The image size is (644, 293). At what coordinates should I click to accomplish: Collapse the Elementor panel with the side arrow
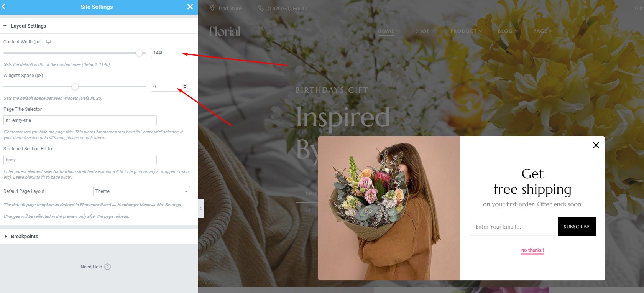pyautogui.click(x=200, y=208)
